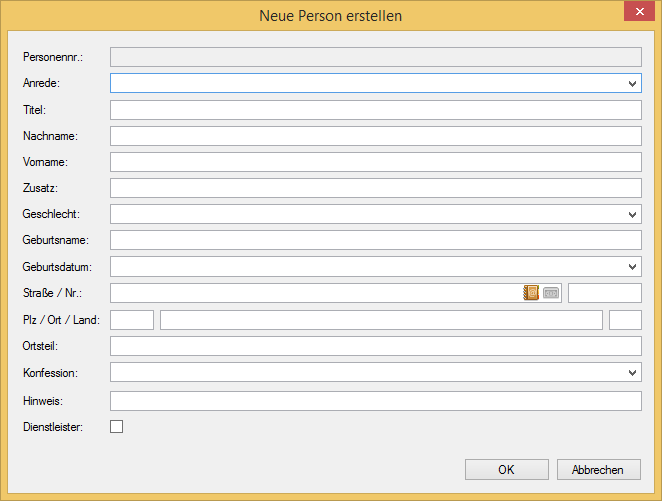Open the address book icon in Straße field
The height and width of the screenshot is (501, 662).
[x=531, y=292]
